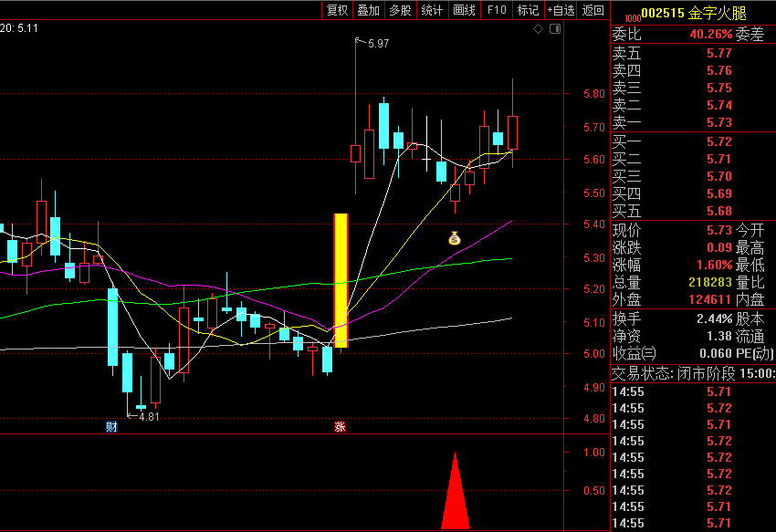
Task: Add the stock via +自选
Action: tap(561, 10)
